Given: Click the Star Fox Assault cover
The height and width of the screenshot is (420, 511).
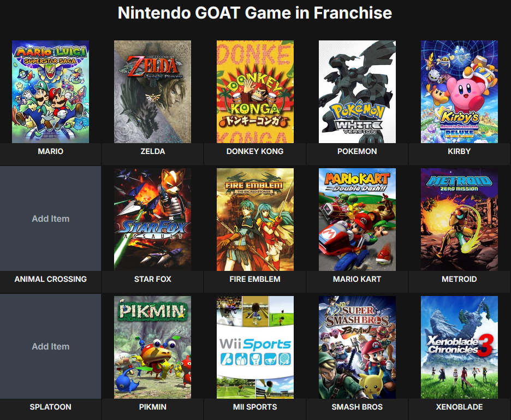Looking at the screenshot, I should click(x=152, y=220).
